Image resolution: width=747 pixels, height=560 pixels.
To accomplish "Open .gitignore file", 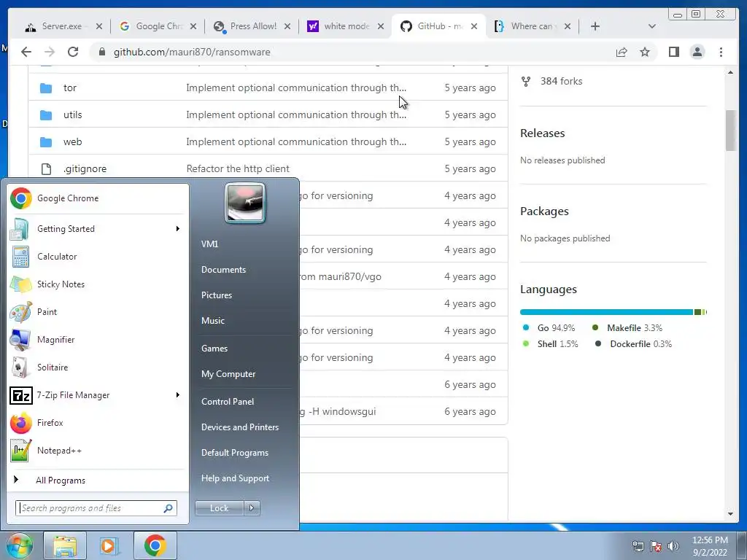I will coord(85,169).
